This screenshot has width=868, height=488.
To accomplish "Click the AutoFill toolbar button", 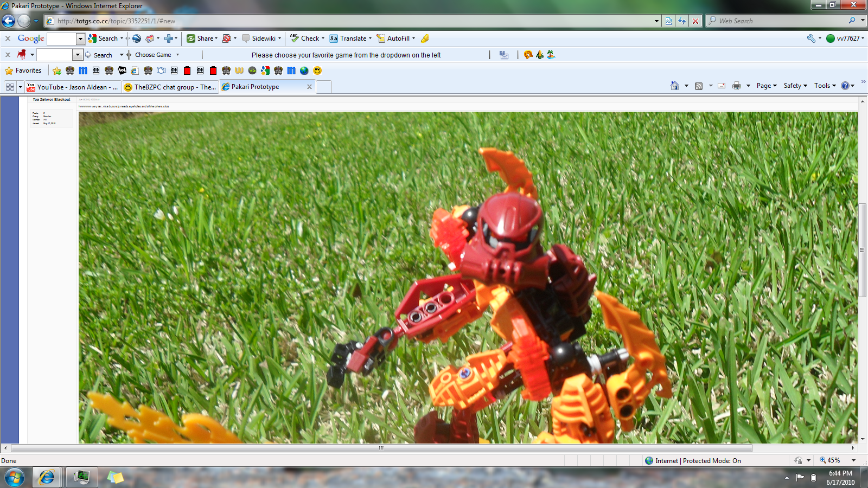I will [393, 38].
